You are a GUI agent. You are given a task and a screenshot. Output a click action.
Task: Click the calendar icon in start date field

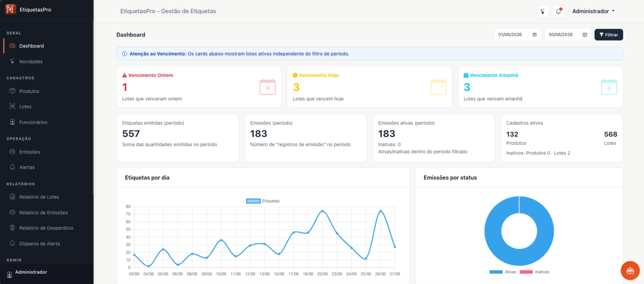(535, 35)
